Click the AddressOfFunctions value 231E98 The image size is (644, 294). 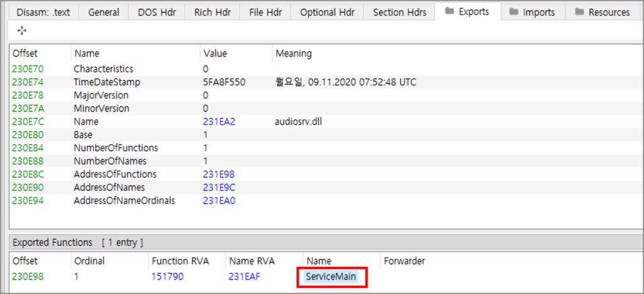[218, 174]
